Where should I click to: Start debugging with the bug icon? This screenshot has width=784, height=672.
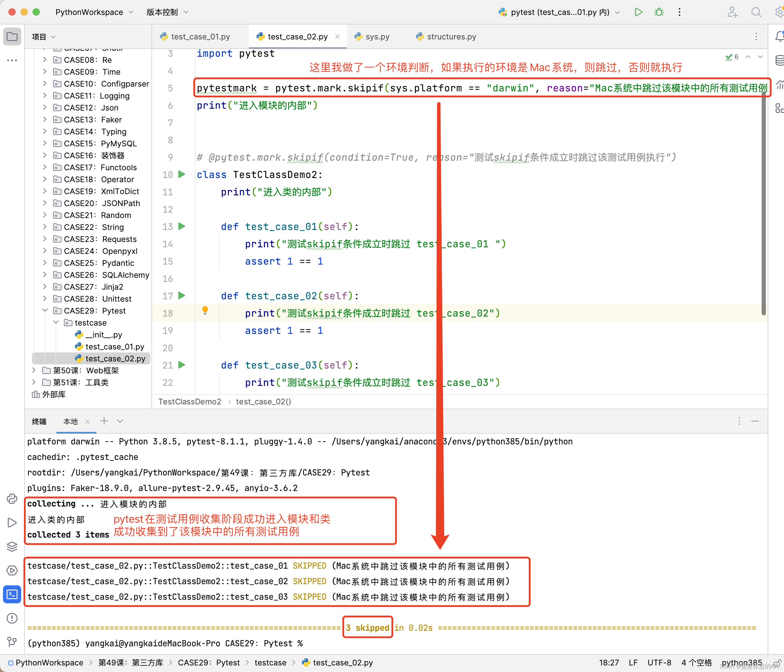point(659,12)
